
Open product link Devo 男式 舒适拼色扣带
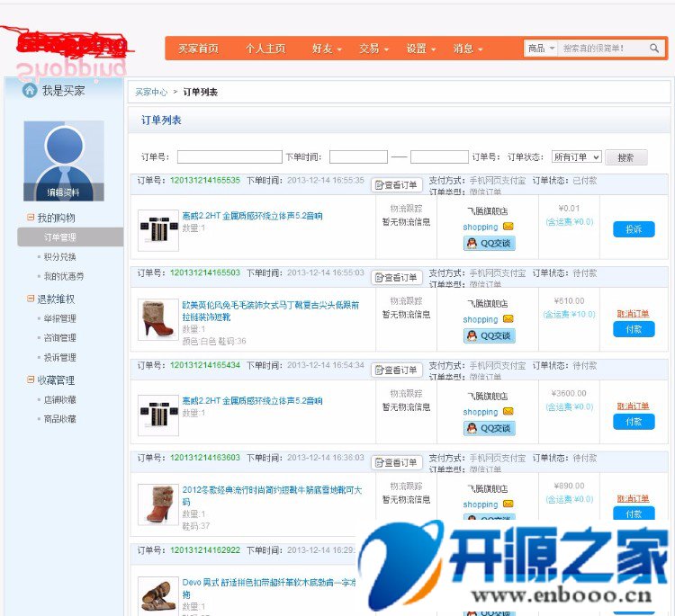tap(269, 588)
